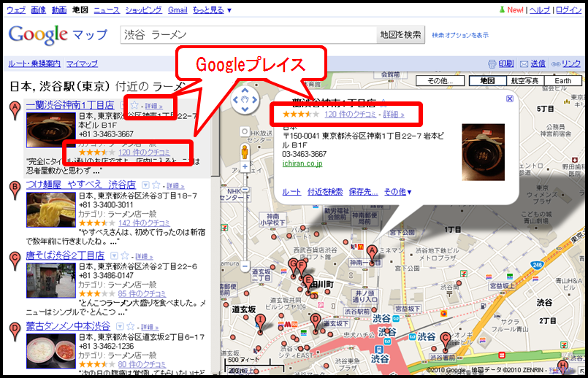Viewport: 588px width, 378px height.
Task: Click red pin C in results list
Action: [x=15, y=261]
